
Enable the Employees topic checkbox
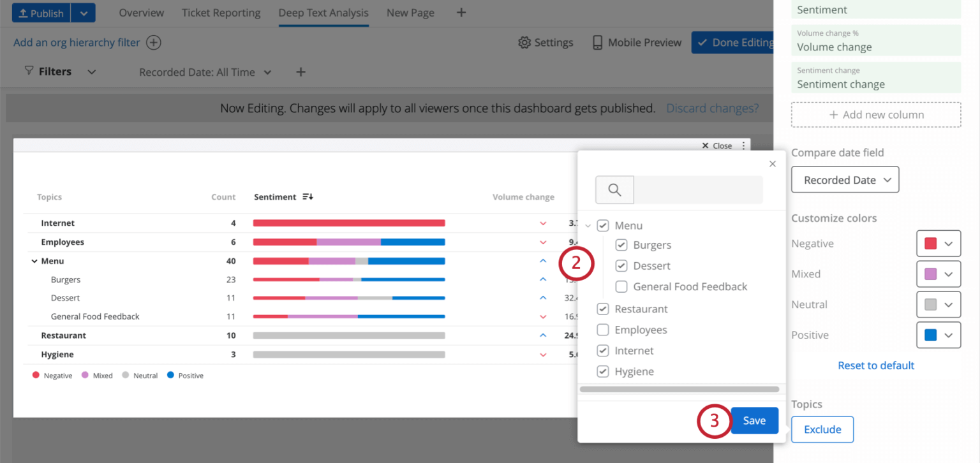click(602, 330)
